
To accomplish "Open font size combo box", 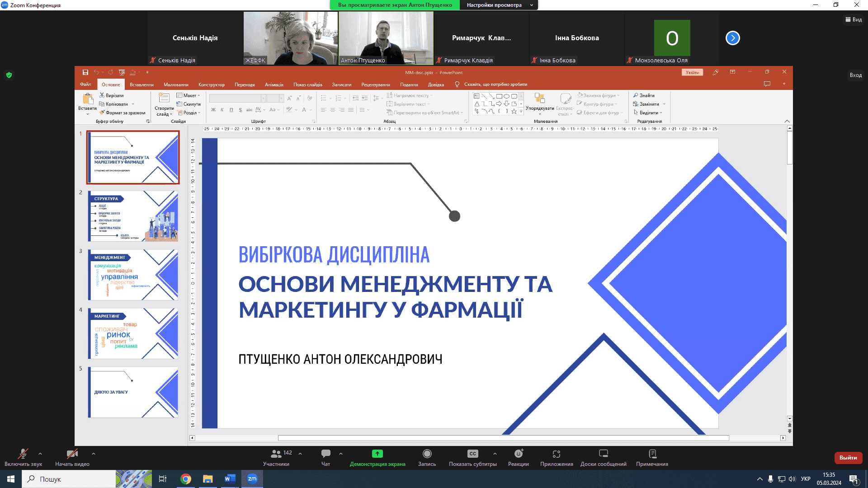I will tap(275, 98).
